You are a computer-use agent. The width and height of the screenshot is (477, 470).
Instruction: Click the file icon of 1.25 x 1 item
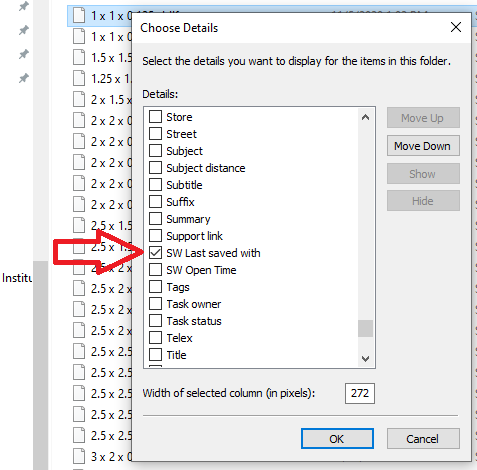[x=79, y=79]
